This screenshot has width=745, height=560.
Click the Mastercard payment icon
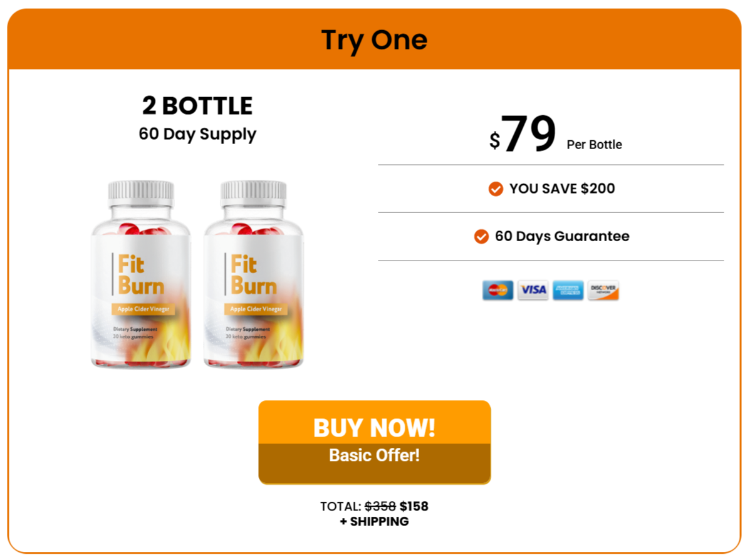(x=498, y=290)
